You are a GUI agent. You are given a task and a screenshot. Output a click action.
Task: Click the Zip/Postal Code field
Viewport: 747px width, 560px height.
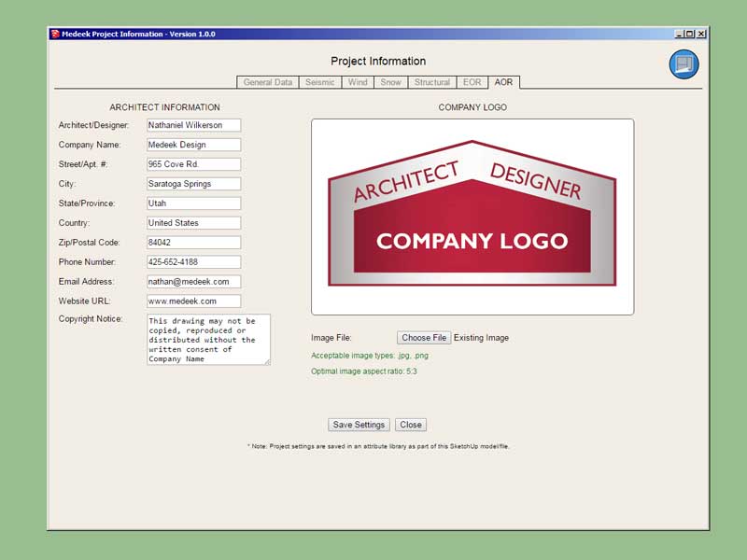(x=193, y=243)
